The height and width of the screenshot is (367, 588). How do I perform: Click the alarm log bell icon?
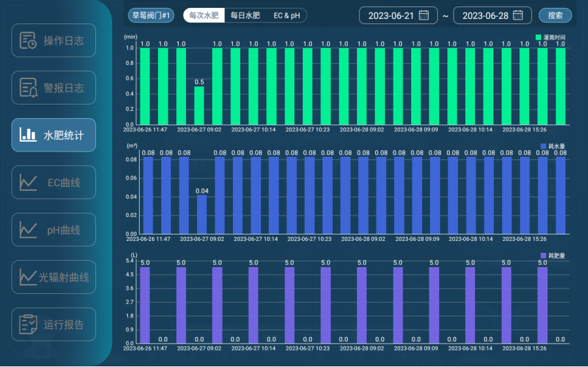[28, 88]
